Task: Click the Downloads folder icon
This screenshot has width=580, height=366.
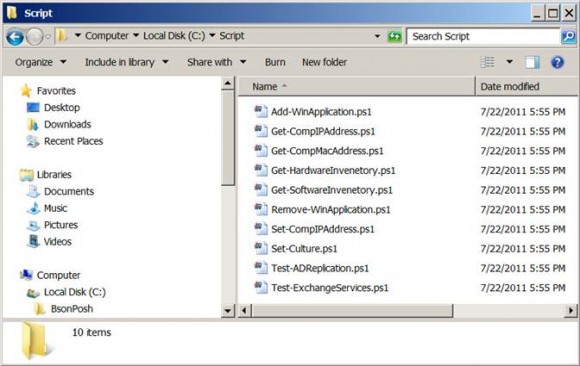Action: click(x=33, y=124)
